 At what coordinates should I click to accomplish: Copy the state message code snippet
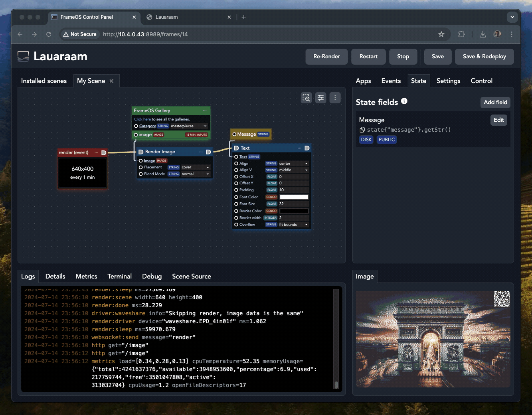coord(362,130)
